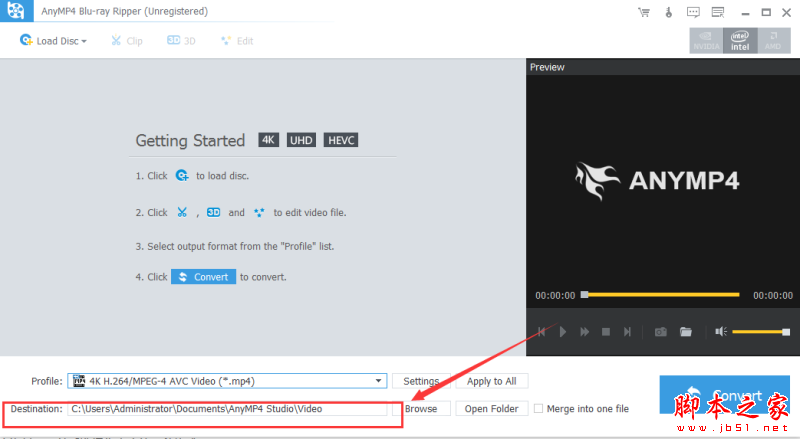Maximize the AnyMP4 window
The height and width of the screenshot is (439, 800).
tap(766, 12)
